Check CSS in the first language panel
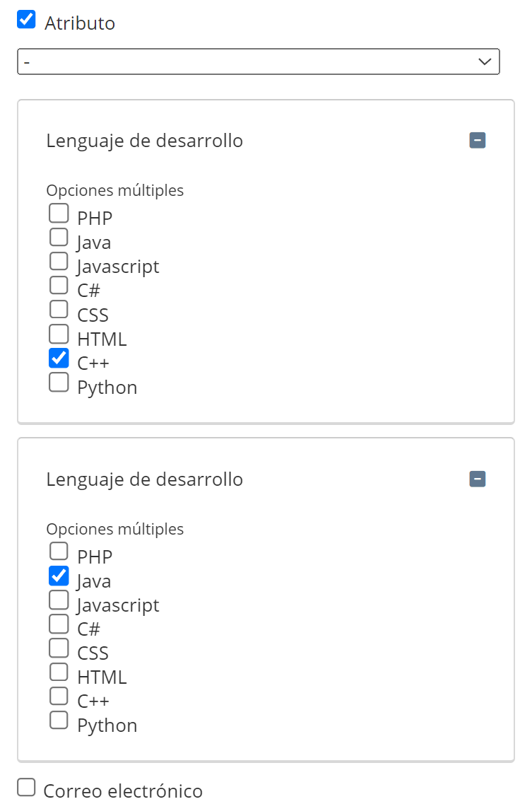The width and height of the screenshot is (532, 804). 59,310
